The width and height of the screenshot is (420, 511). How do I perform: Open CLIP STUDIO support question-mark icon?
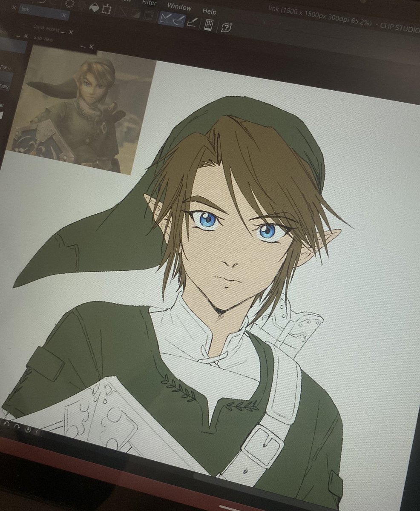pos(226,27)
